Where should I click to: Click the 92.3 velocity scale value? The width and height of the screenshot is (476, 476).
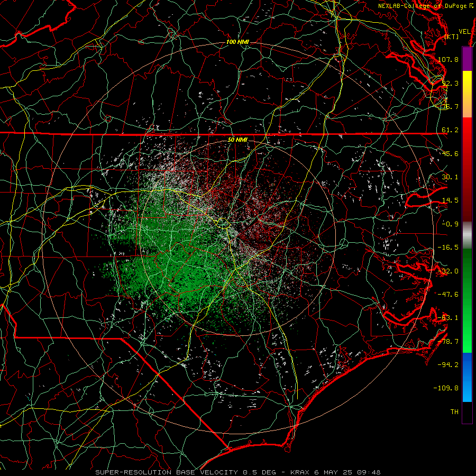point(450,83)
